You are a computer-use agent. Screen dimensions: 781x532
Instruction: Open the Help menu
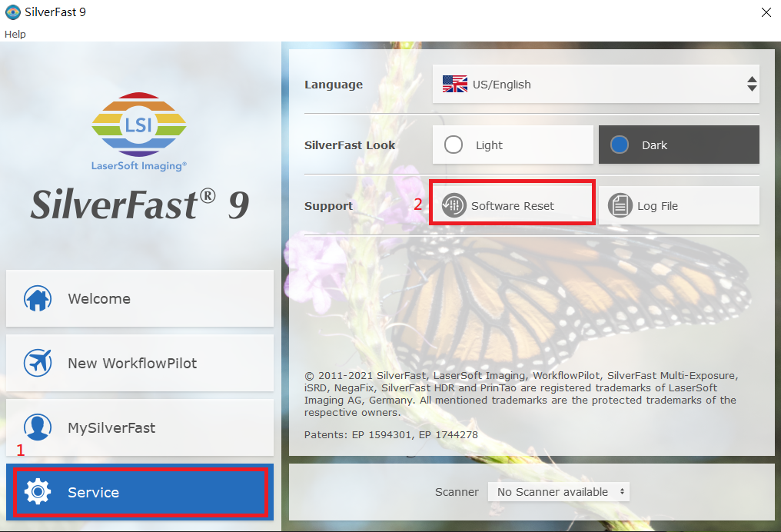pyautogui.click(x=15, y=34)
